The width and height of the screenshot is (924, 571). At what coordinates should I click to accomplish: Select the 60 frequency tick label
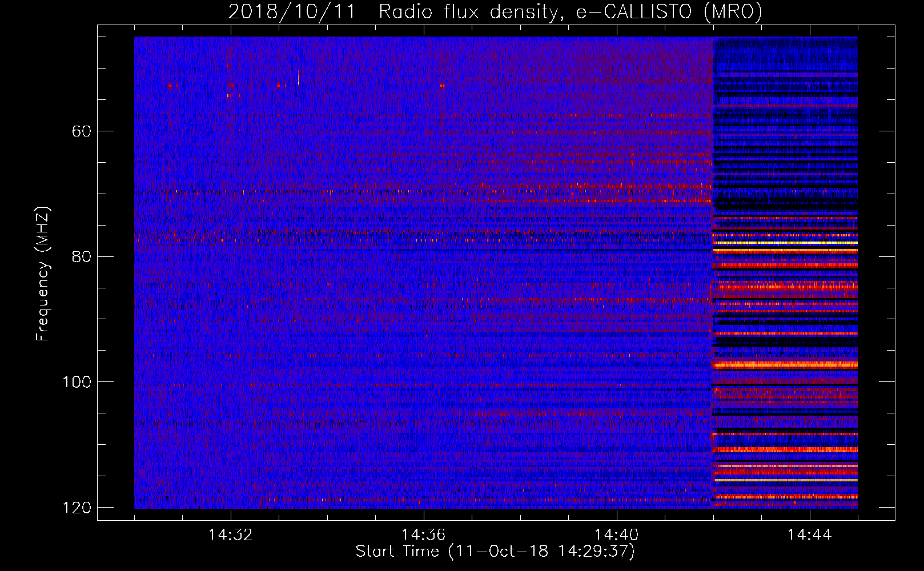coord(82,131)
